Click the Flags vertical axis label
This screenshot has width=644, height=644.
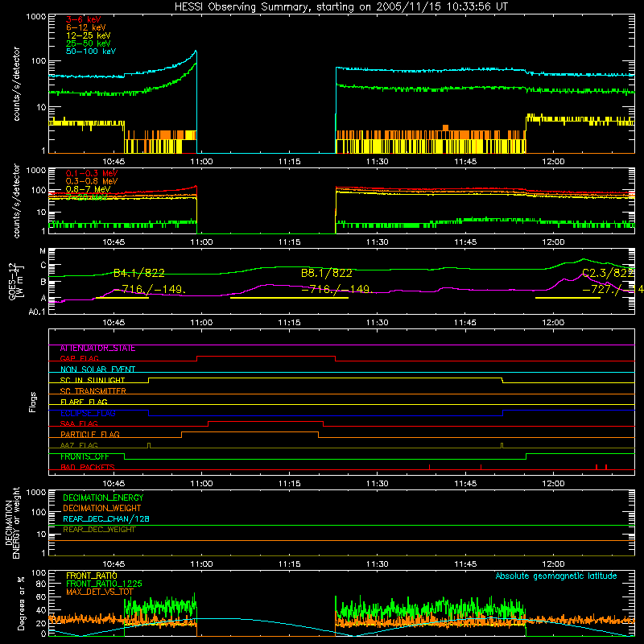click(x=33, y=402)
